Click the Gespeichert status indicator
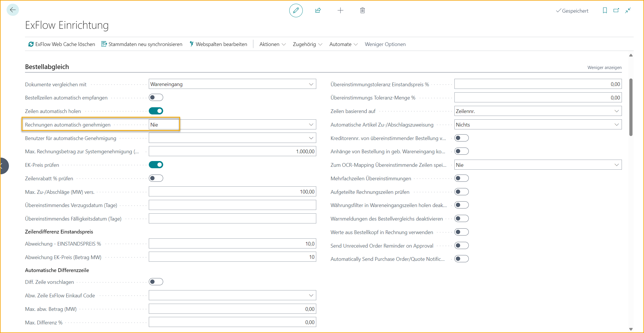 pyautogui.click(x=572, y=11)
